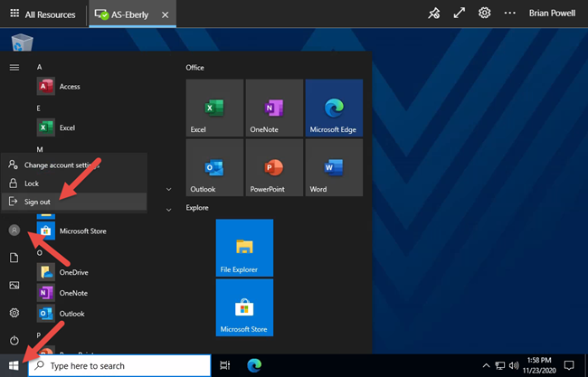This screenshot has height=377, width=588.
Task: Open the Documents sidebar icon
Action: [14, 258]
